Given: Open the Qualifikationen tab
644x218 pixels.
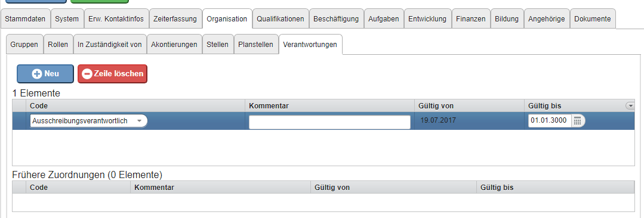Looking at the screenshot, I should pyautogui.click(x=281, y=19).
